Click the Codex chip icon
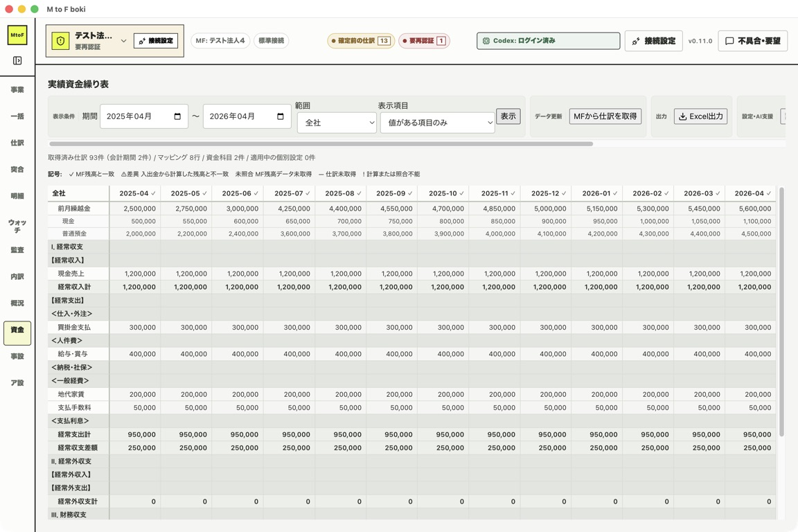This screenshot has height=532, width=798. (486, 41)
